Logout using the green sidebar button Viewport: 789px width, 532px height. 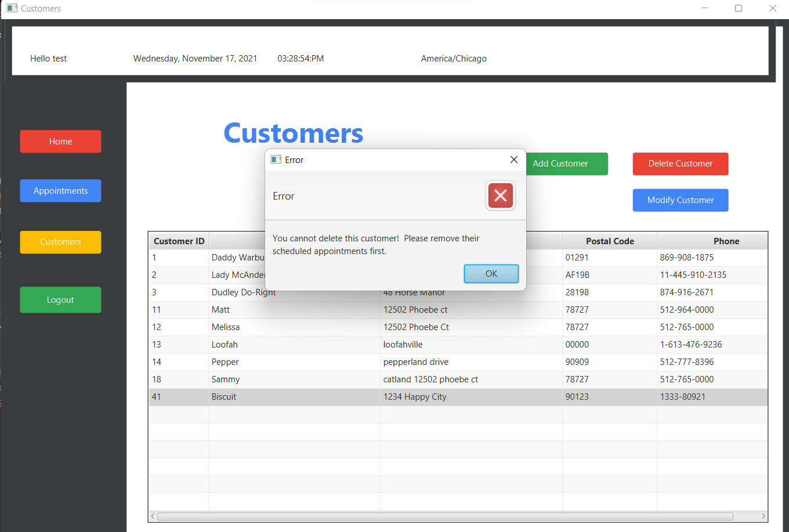(x=60, y=299)
